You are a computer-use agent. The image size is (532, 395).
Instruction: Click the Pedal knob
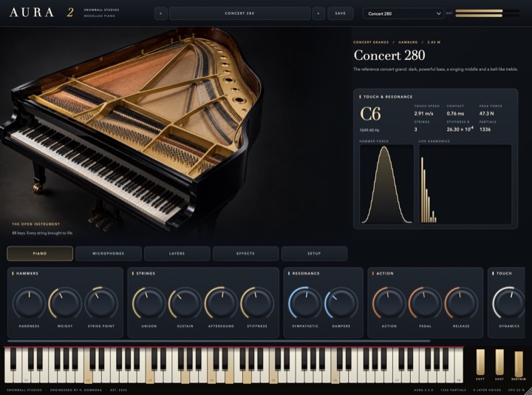pyautogui.click(x=425, y=303)
